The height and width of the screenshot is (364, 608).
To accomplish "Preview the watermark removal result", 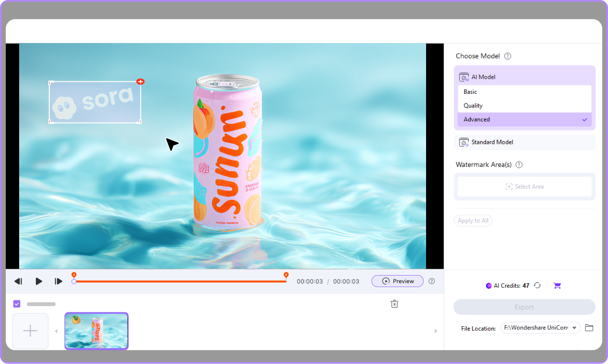I will tap(397, 281).
